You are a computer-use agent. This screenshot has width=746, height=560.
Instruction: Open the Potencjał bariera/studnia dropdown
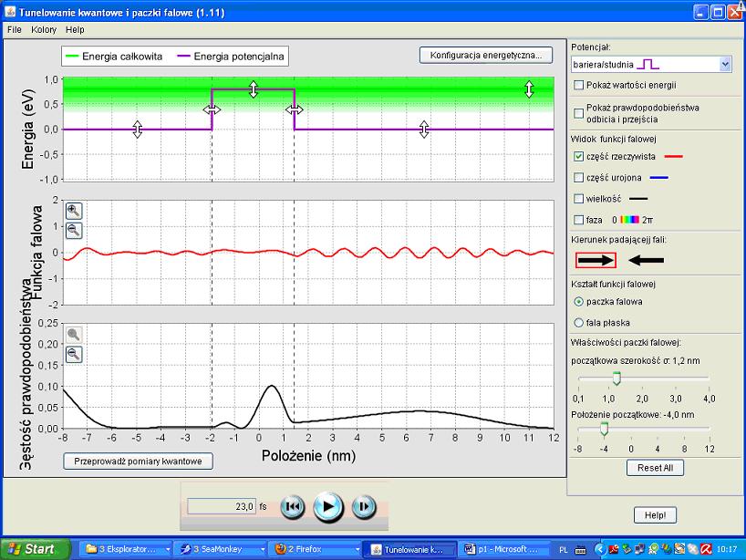coord(651,64)
